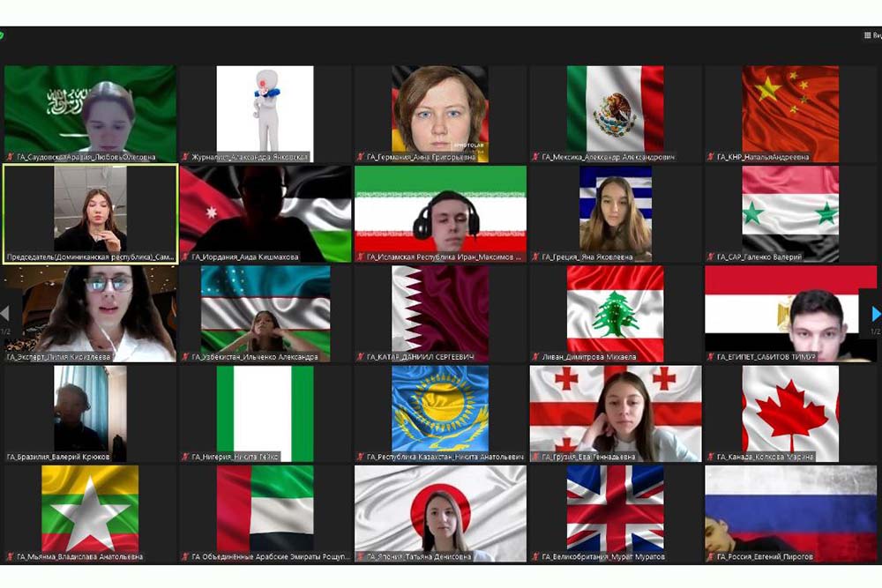
Task: Click muted mic icon of ГА_Великобритания participant
Action: coord(535,556)
